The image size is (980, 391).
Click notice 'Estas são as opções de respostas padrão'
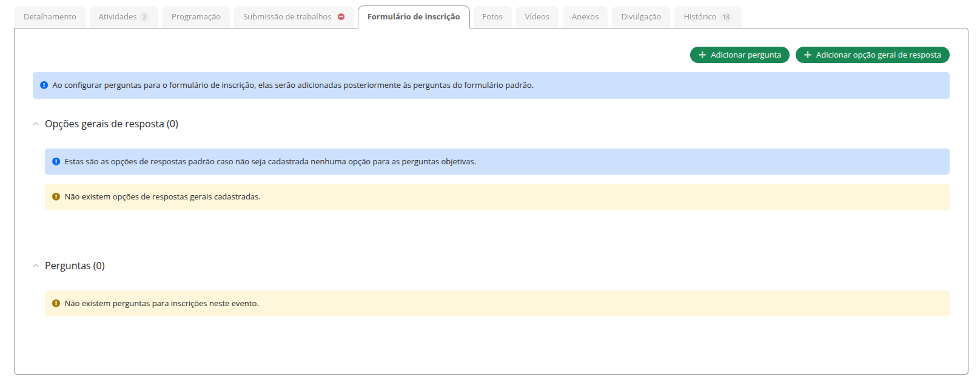pyautogui.click(x=497, y=162)
